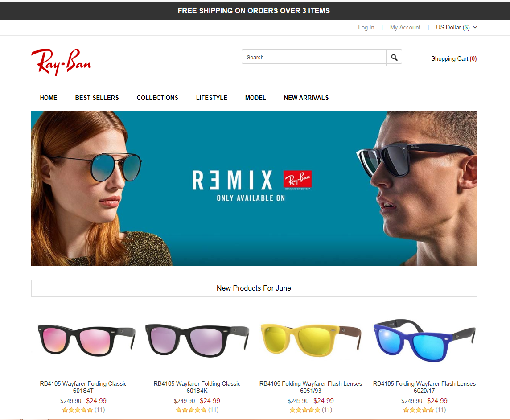Screen dimensions: 510x420
Task: Open the COLLECTIONS menu
Action: pos(157,98)
